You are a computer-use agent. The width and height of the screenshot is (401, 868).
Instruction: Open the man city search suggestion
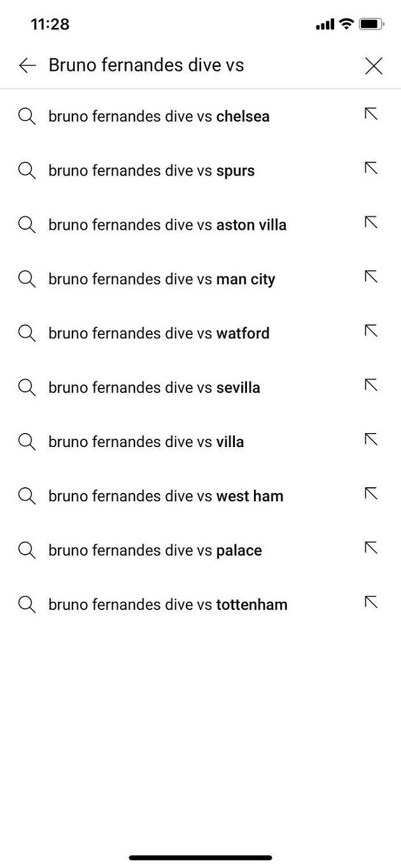pos(162,279)
